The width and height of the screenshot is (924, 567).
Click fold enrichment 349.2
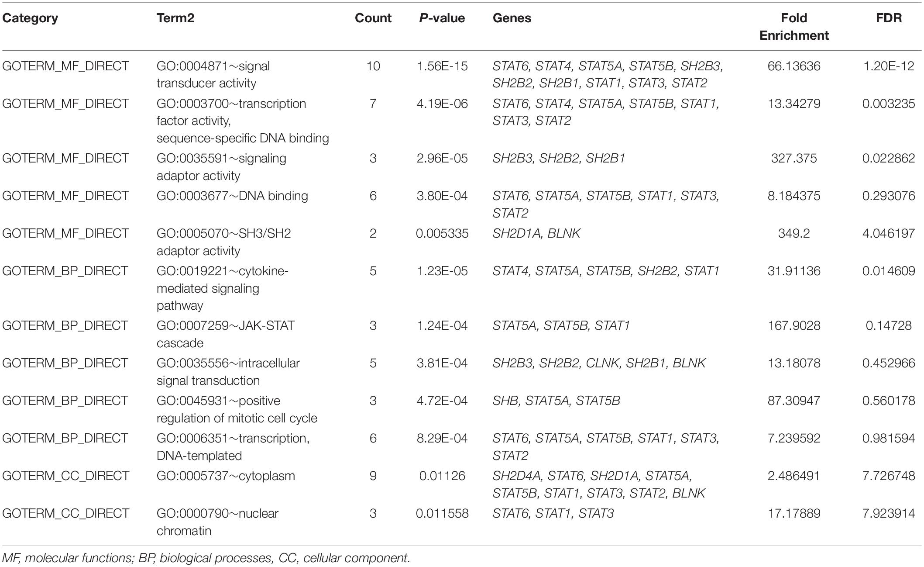click(x=794, y=234)
